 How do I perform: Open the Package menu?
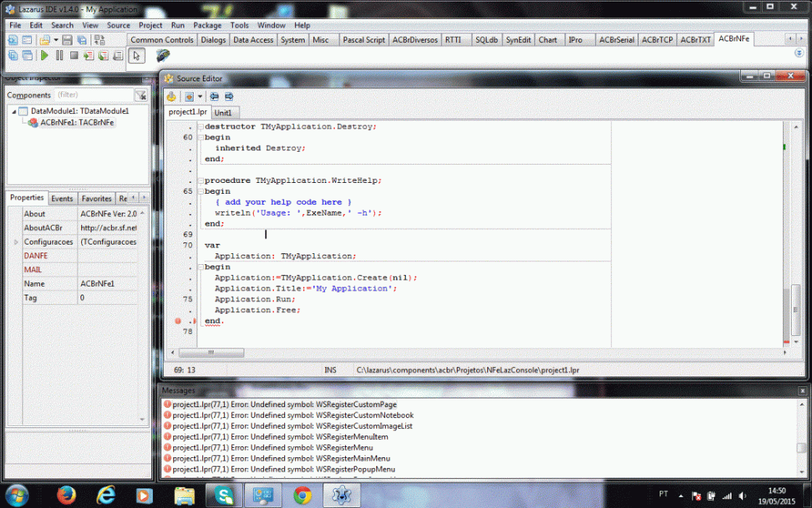click(207, 25)
